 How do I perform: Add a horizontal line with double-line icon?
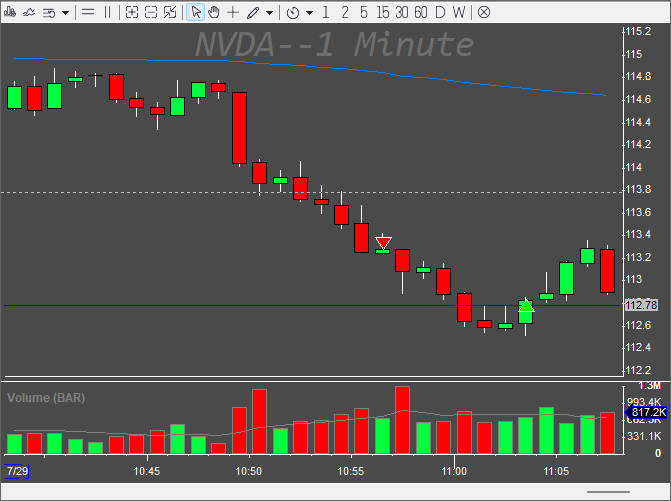88,12
